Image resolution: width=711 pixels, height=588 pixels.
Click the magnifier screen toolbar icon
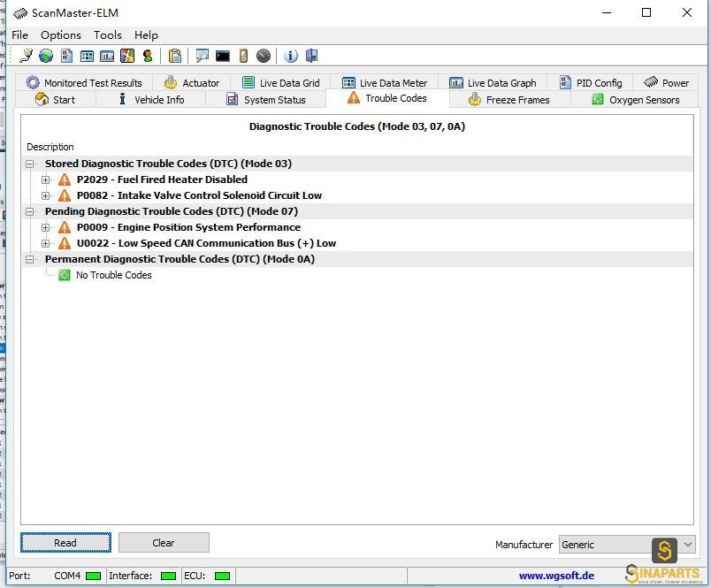[x=202, y=56]
